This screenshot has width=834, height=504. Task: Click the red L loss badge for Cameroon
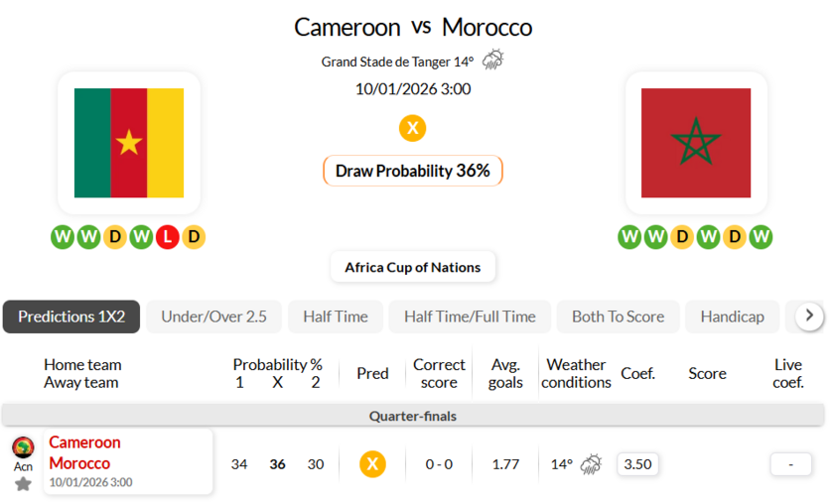point(167,237)
